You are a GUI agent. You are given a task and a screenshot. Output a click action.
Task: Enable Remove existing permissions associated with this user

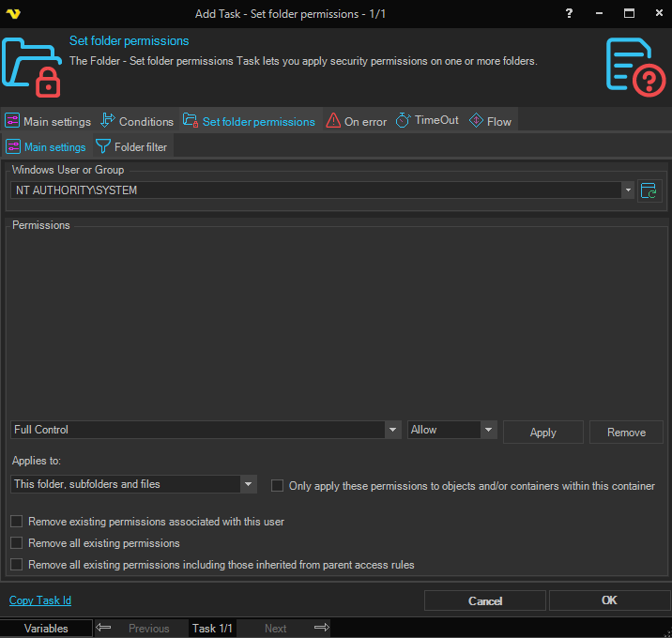16,522
